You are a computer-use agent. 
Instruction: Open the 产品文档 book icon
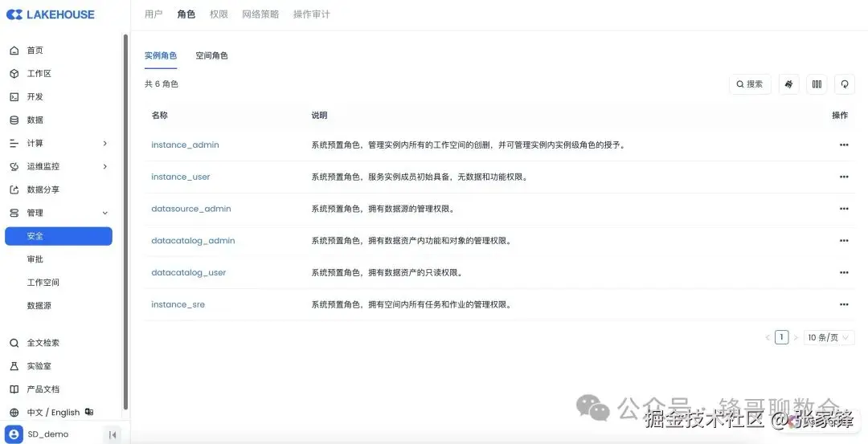tap(14, 389)
